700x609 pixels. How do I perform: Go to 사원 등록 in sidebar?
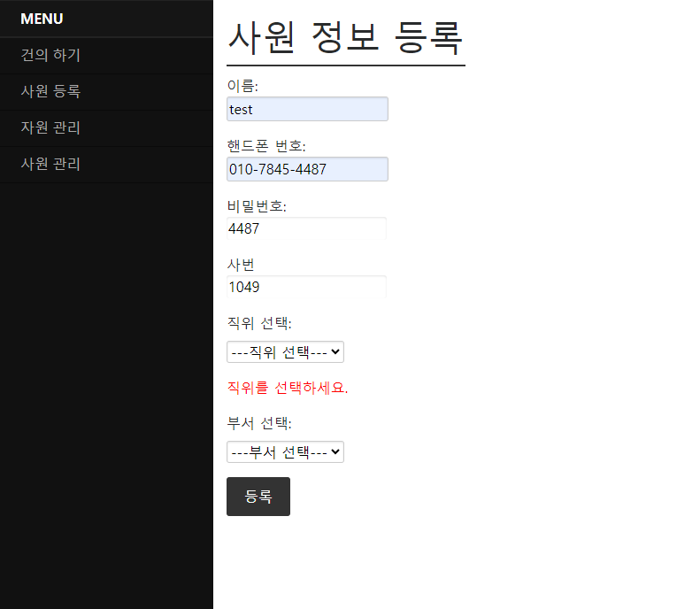(106, 91)
